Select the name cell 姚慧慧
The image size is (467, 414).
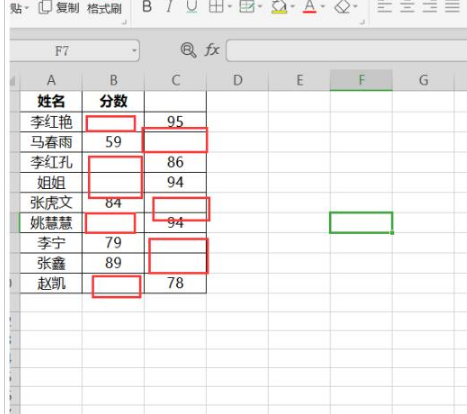(x=51, y=223)
